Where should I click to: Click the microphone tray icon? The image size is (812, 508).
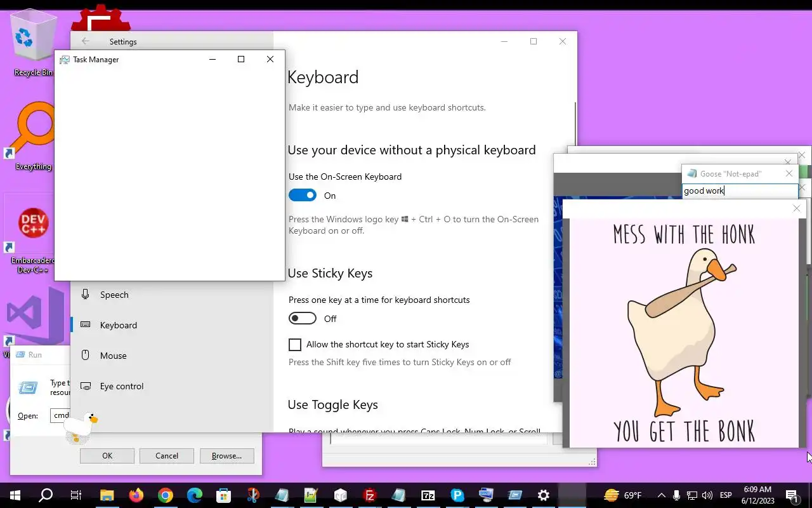coord(676,495)
